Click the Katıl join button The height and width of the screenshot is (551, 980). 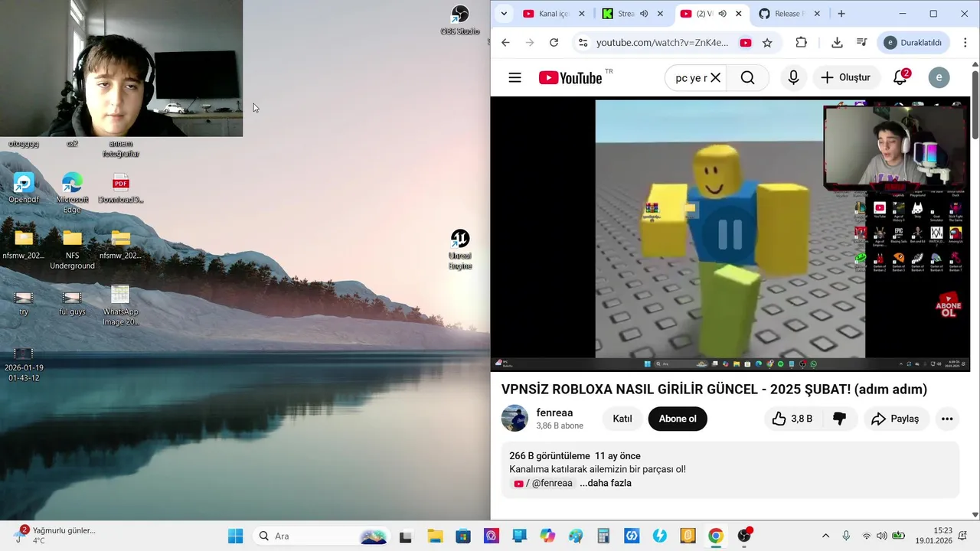tap(622, 419)
